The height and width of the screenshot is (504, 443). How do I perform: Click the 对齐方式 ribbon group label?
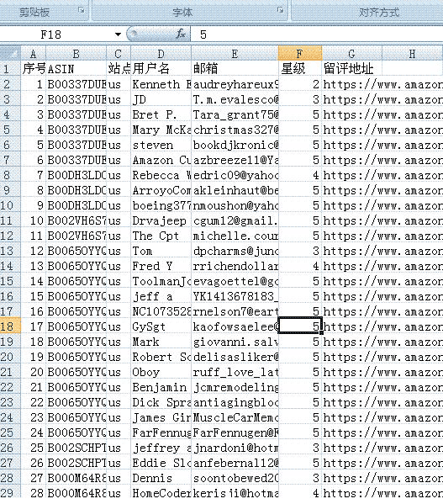point(379,13)
